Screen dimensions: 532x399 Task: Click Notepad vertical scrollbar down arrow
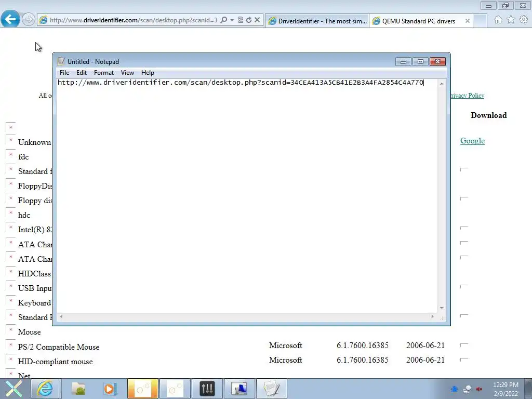pyautogui.click(x=442, y=308)
